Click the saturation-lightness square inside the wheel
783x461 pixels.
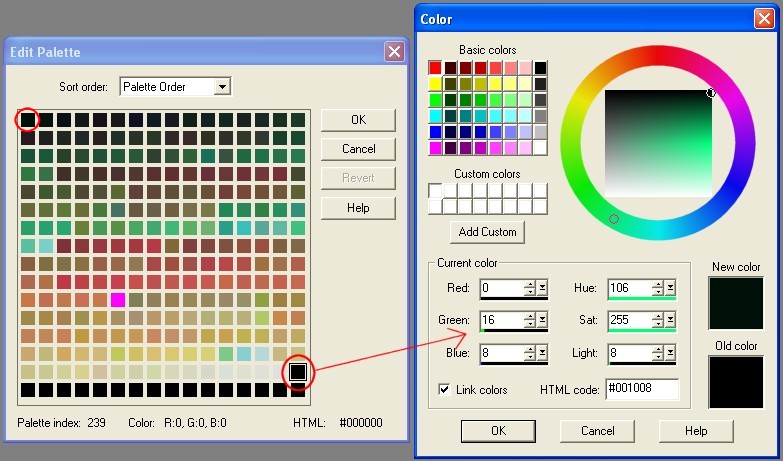pyautogui.click(x=658, y=143)
